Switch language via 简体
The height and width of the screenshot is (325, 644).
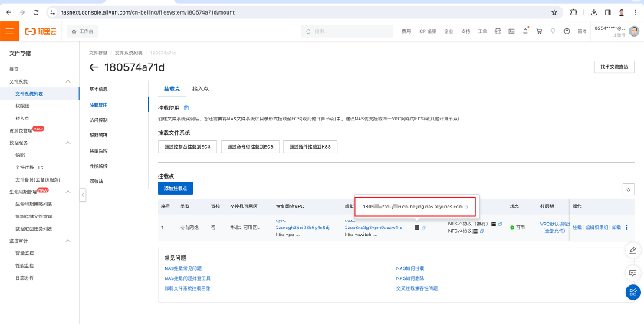[x=582, y=31]
